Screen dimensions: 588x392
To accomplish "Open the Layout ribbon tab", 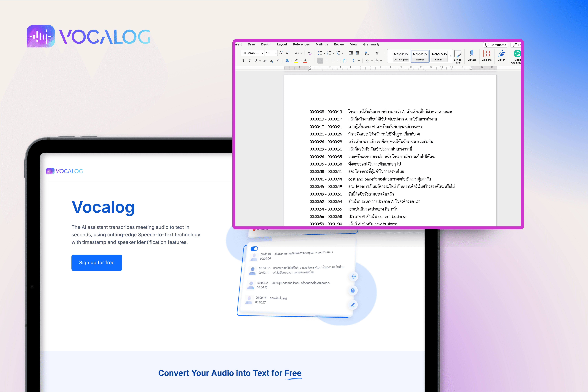I will pyautogui.click(x=282, y=44).
